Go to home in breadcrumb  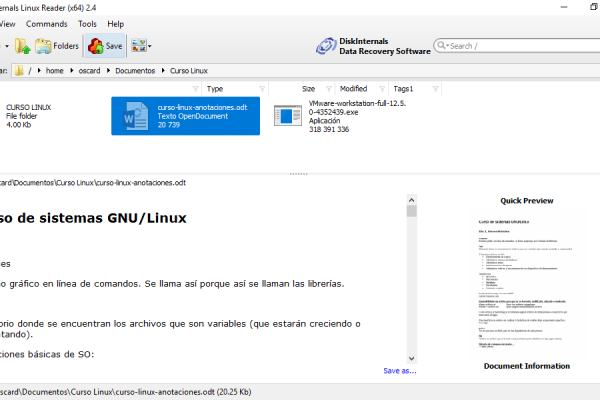[x=55, y=71]
